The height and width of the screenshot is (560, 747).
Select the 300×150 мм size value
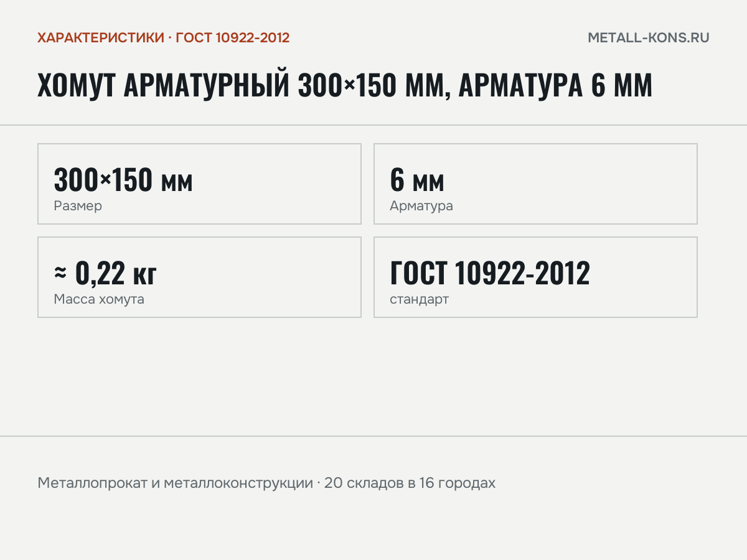123,180
